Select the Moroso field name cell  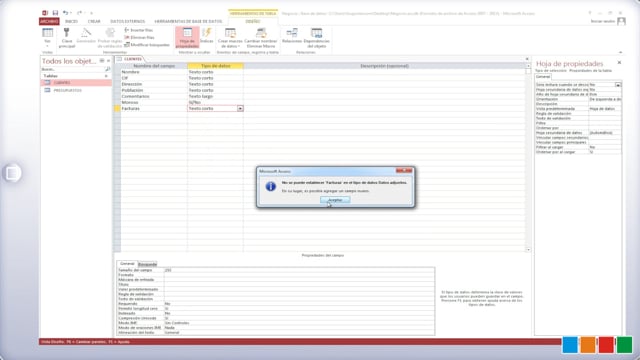point(154,102)
